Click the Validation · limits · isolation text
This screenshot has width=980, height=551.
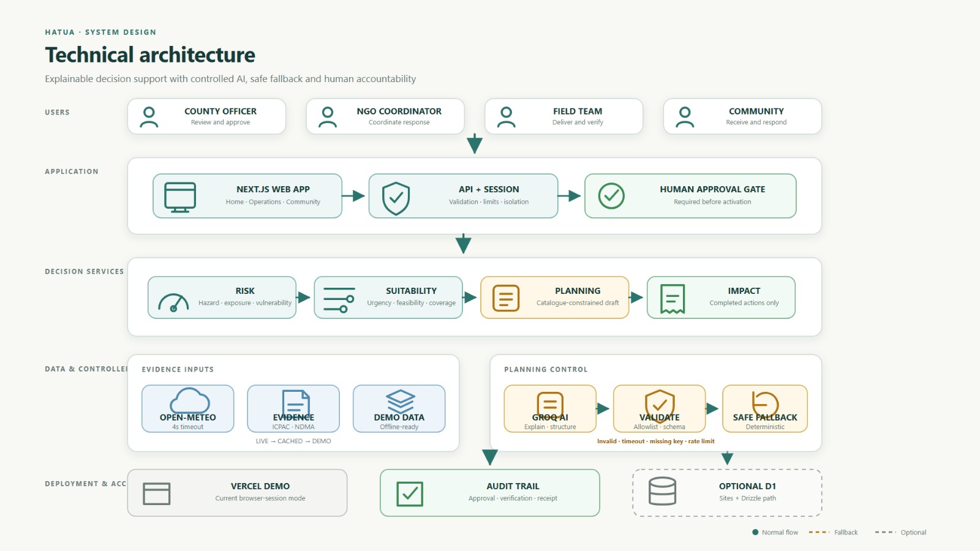(x=489, y=202)
